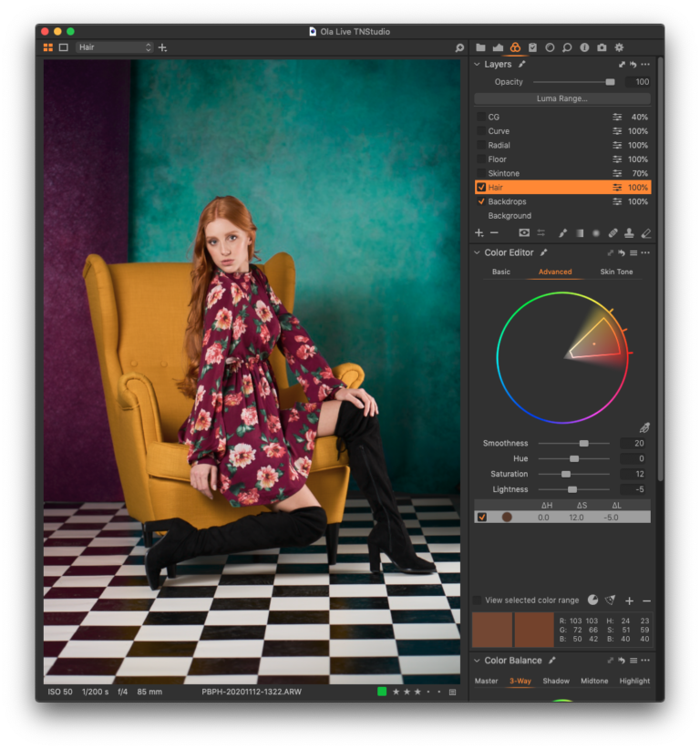Add a color range with plus icon
Image resolution: width=700 pixels, height=749 pixels.
[629, 600]
